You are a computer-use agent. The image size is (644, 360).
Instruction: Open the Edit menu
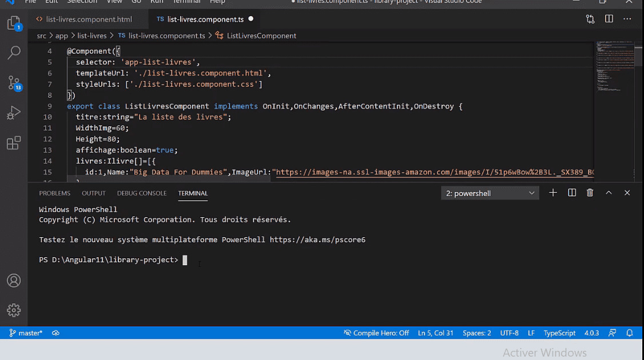(51, 2)
